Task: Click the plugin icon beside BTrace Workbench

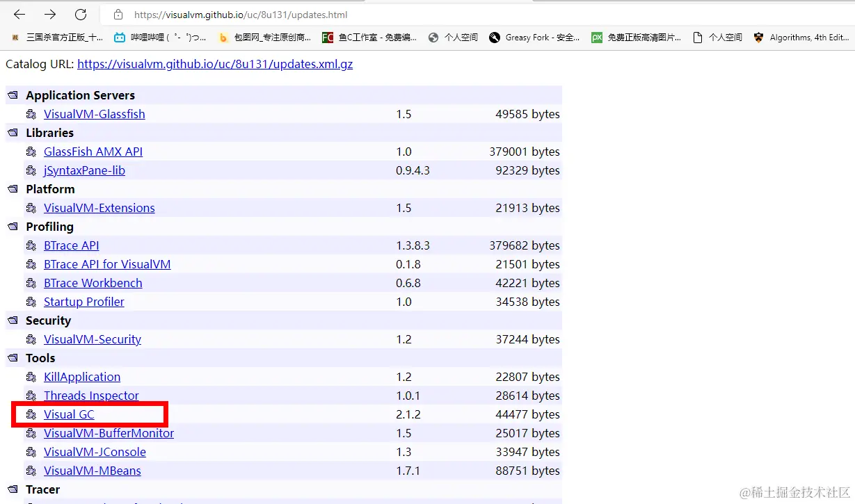Action: point(31,283)
